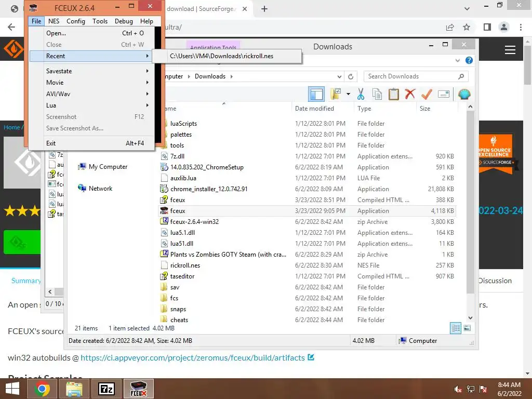Viewport: 532px width, 399px height.
Task: Click the 7-Zip icon in taskbar
Action: click(x=107, y=389)
